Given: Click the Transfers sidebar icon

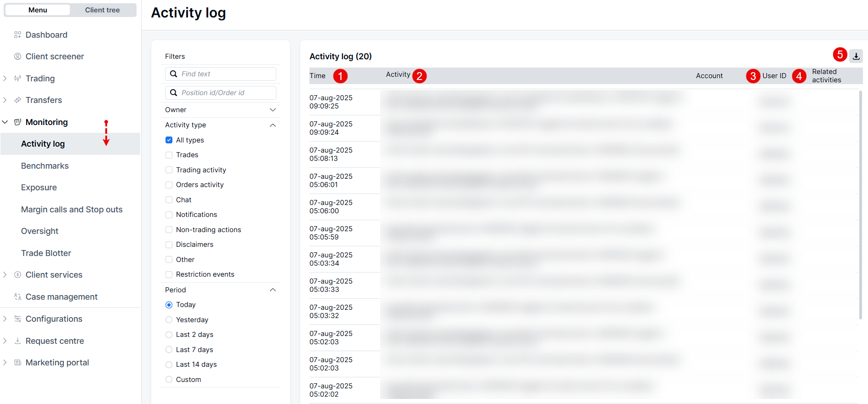Looking at the screenshot, I should coord(17,100).
